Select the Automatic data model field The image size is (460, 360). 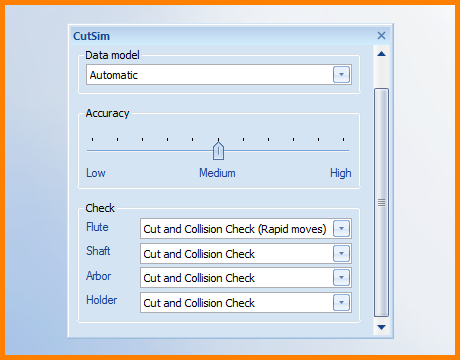coord(219,75)
